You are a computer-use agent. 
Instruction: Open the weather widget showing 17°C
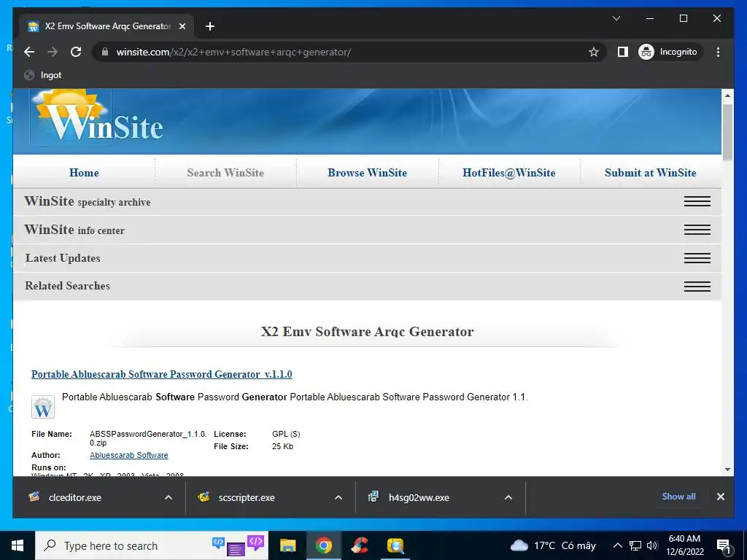[553, 545]
